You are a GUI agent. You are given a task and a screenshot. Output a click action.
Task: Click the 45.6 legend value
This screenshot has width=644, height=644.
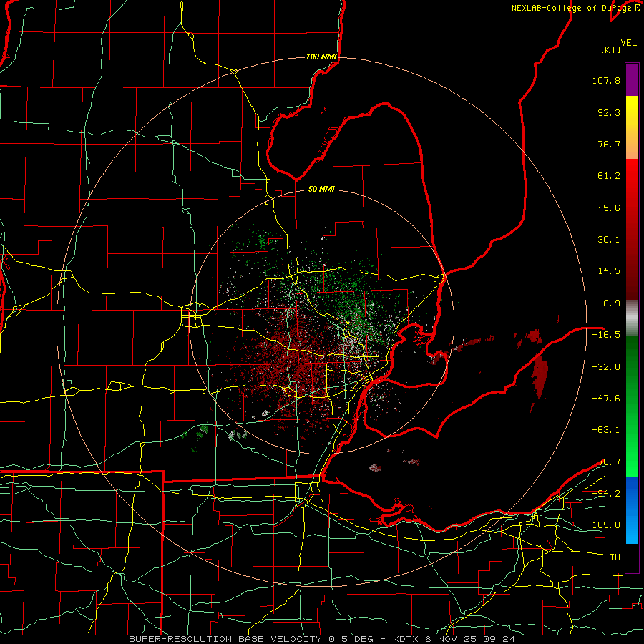(x=609, y=208)
